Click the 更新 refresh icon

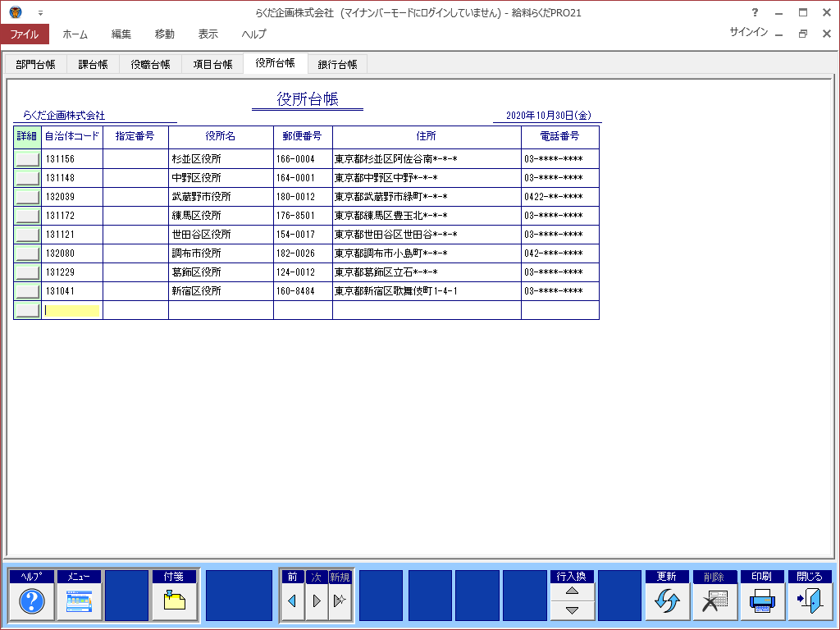tap(667, 601)
